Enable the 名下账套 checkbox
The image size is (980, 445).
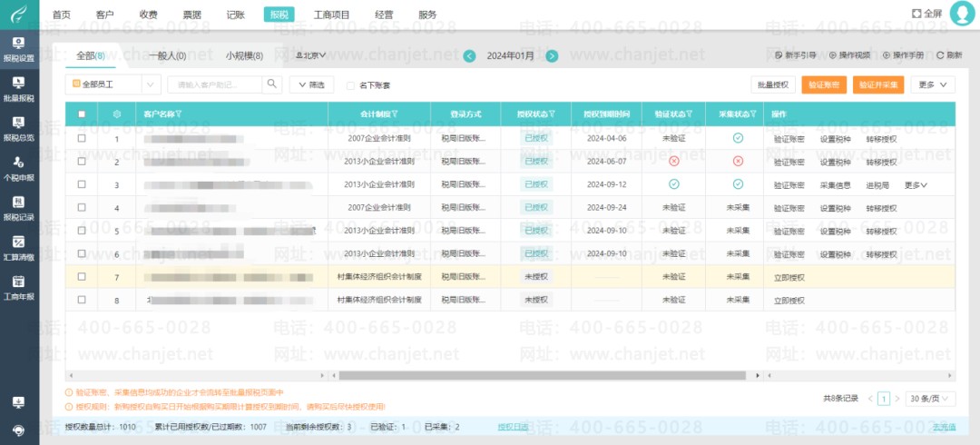(350, 85)
